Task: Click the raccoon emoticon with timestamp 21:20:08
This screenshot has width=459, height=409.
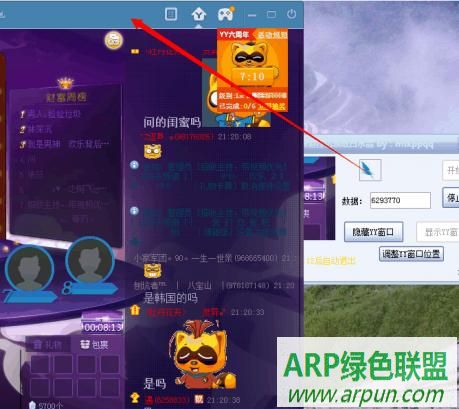Action: tap(153, 152)
